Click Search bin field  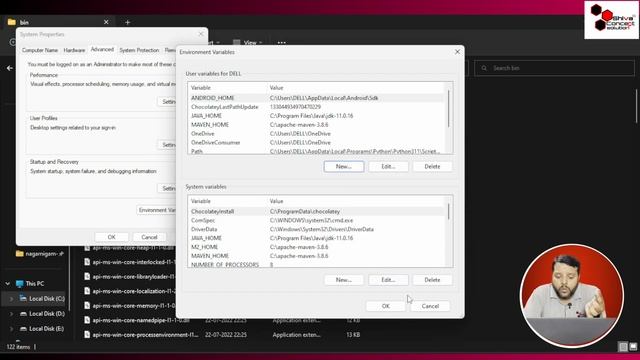[554, 68]
